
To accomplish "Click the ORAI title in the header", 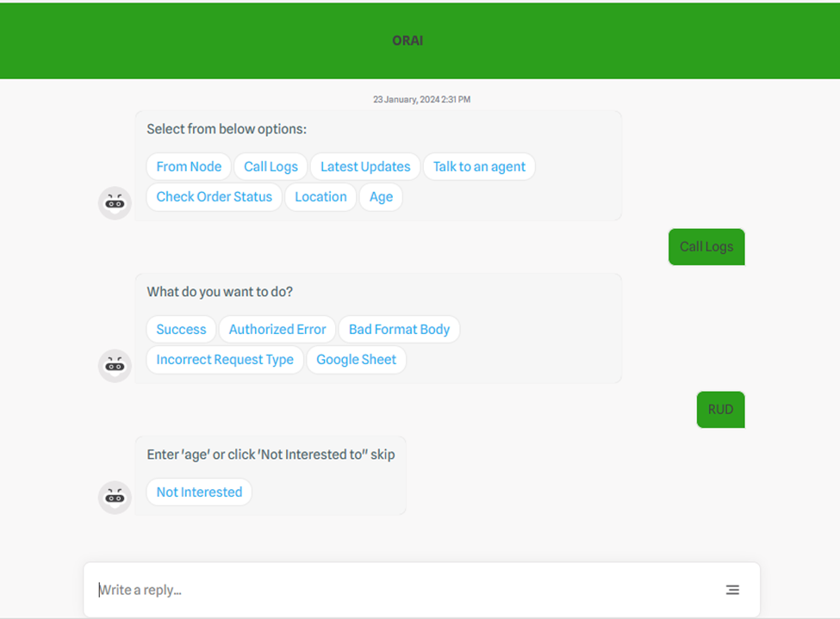I will 408,40.
